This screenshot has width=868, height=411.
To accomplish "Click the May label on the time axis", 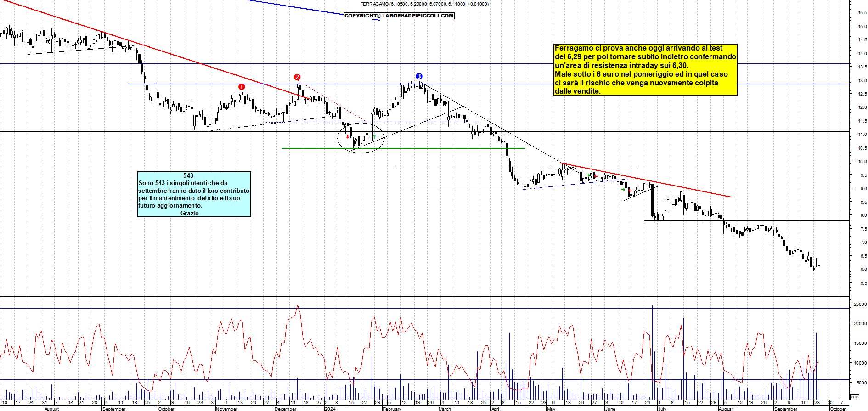I will (x=551, y=409).
